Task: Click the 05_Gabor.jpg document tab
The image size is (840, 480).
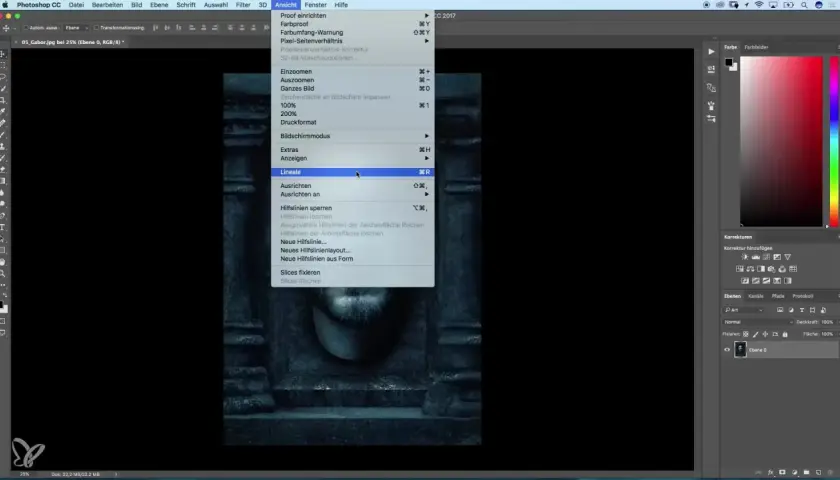Action: click(72, 42)
